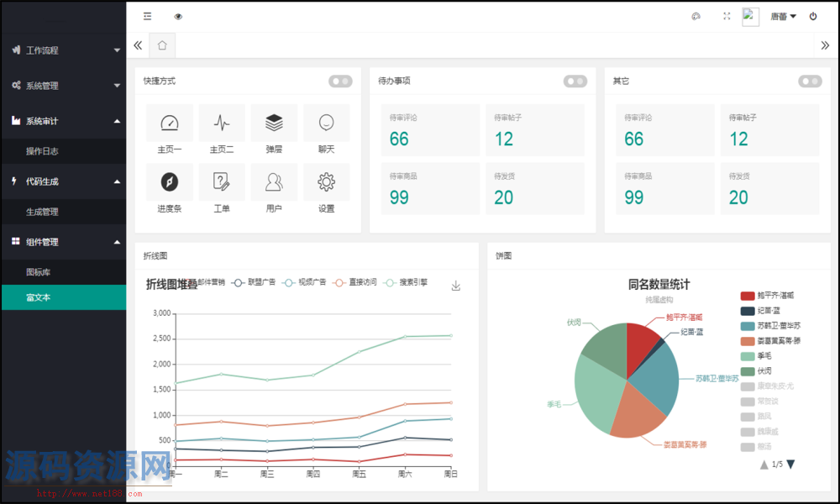Click the 工作流程 sidebar icon

click(x=16, y=50)
